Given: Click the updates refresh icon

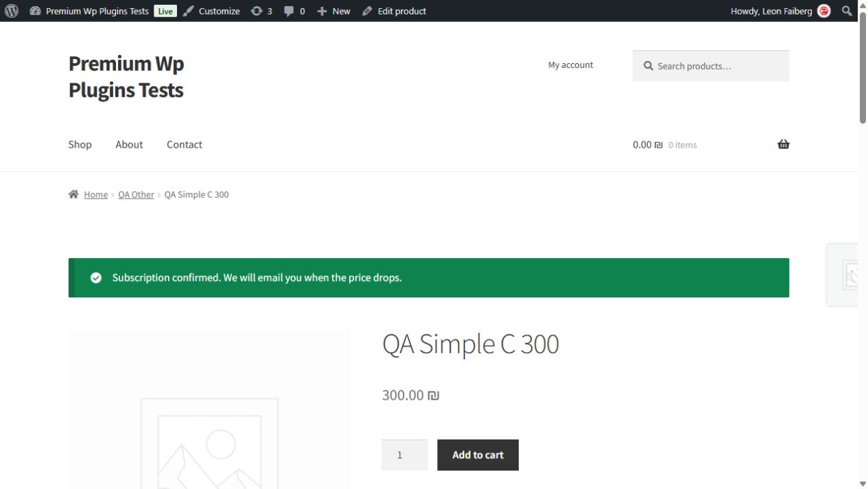Looking at the screenshot, I should [257, 11].
